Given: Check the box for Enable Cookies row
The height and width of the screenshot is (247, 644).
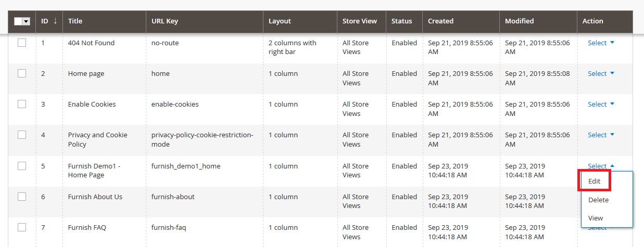Looking at the screenshot, I should (x=22, y=104).
